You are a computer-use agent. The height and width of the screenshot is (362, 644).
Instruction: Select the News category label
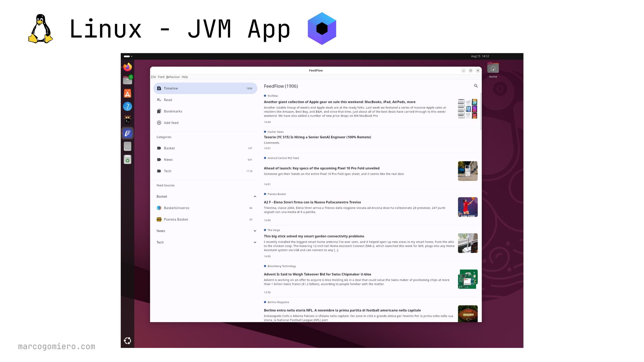pos(168,160)
